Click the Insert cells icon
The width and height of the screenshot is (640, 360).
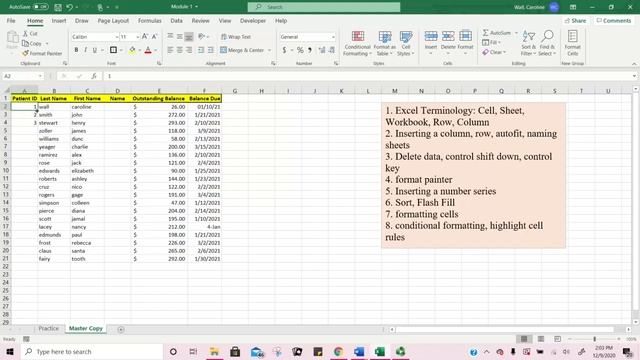431,37
